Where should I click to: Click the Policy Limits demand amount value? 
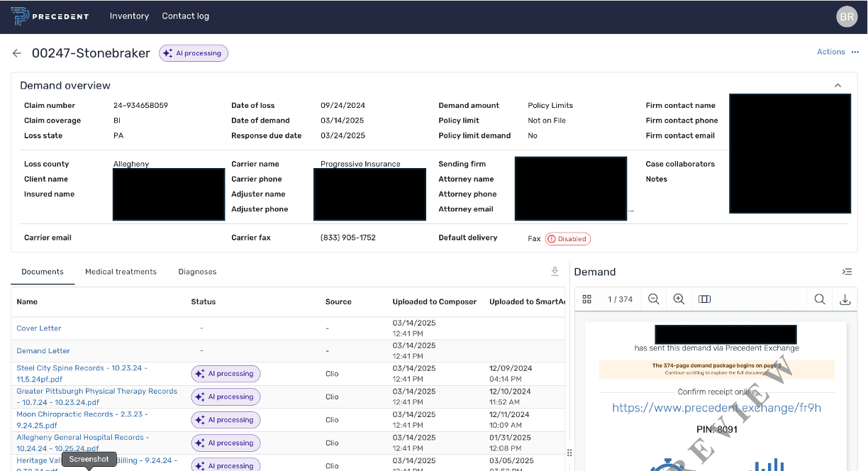[x=550, y=105]
